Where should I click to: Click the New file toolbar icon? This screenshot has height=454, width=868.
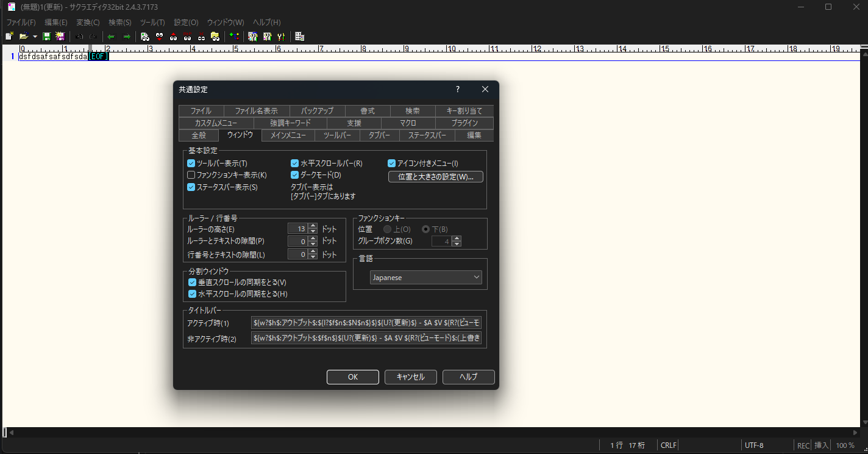pyautogui.click(x=9, y=37)
